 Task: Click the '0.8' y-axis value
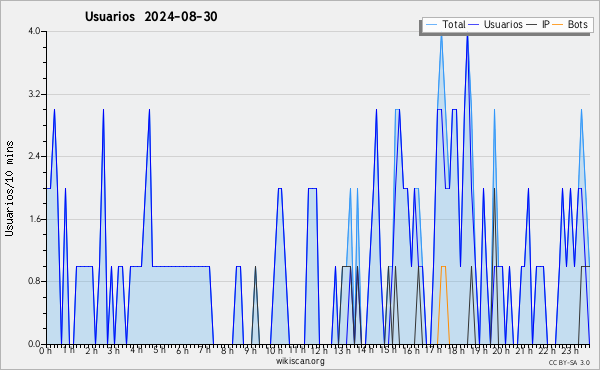point(34,282)
